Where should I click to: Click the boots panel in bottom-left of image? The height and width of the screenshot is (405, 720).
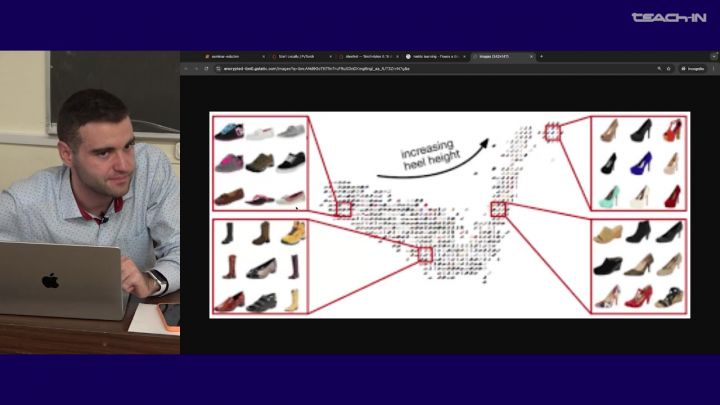point(259,267)
